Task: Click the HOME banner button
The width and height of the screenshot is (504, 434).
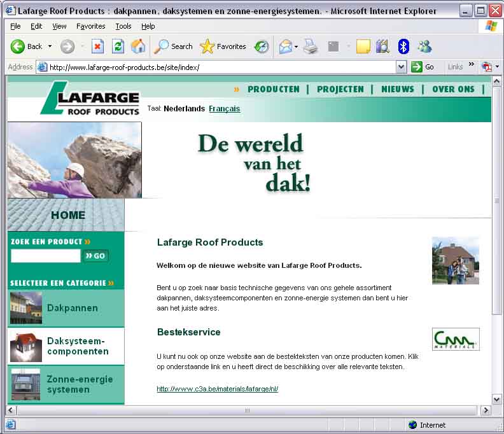Action: point(66,214)
